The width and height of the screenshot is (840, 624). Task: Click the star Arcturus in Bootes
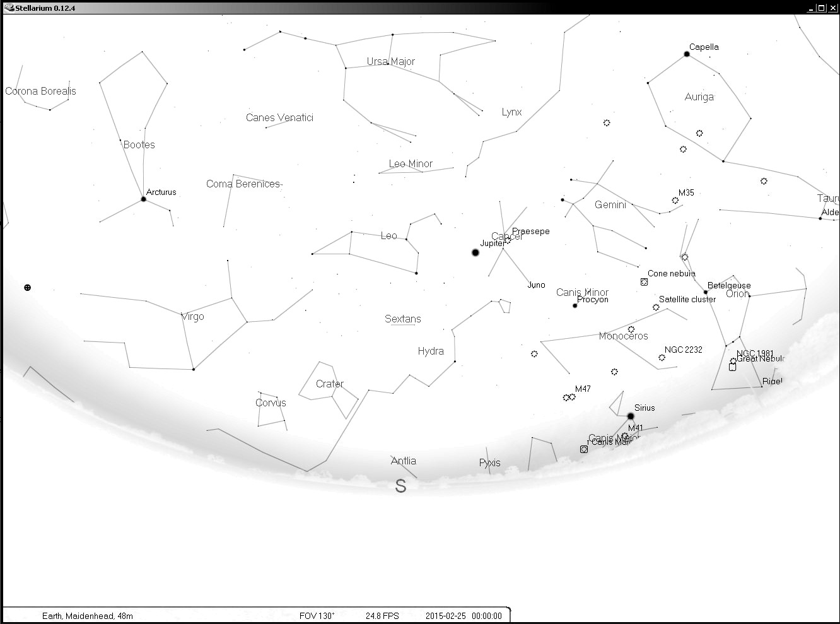pyautogui.click(x=144, y=199)
